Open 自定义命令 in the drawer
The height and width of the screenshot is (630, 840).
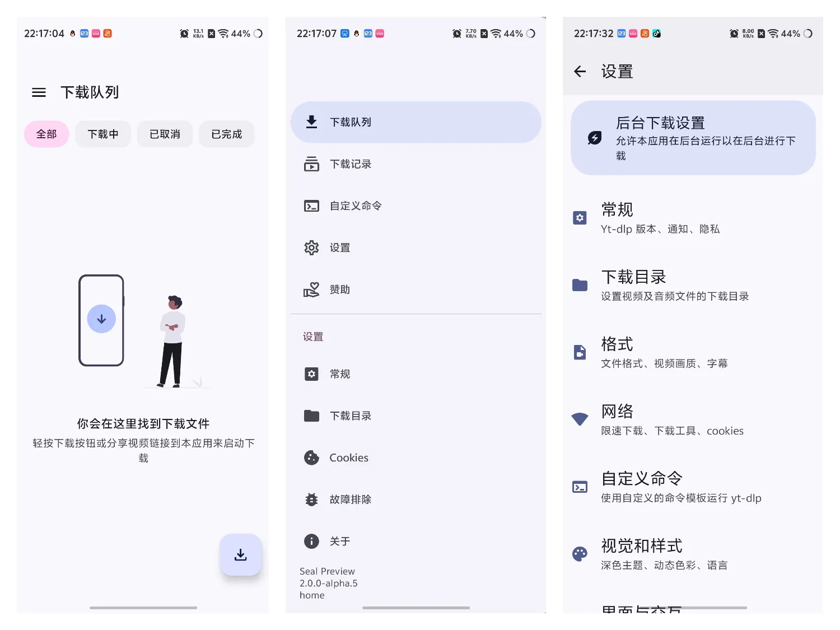click(416, 206)
